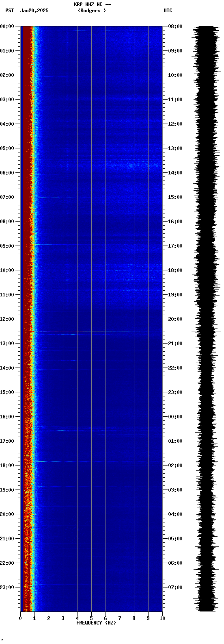Click the station title 'KRP HHZ NC --'

coord(92,4)
